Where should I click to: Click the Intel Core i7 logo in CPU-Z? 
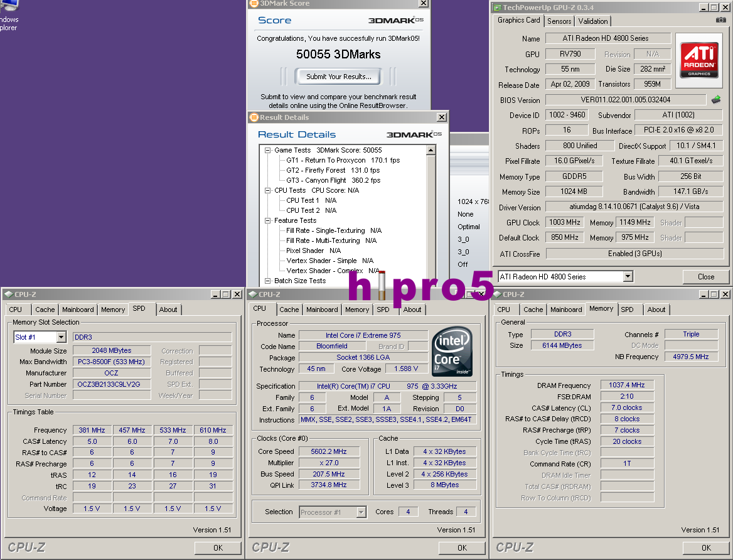pos(452,352)
